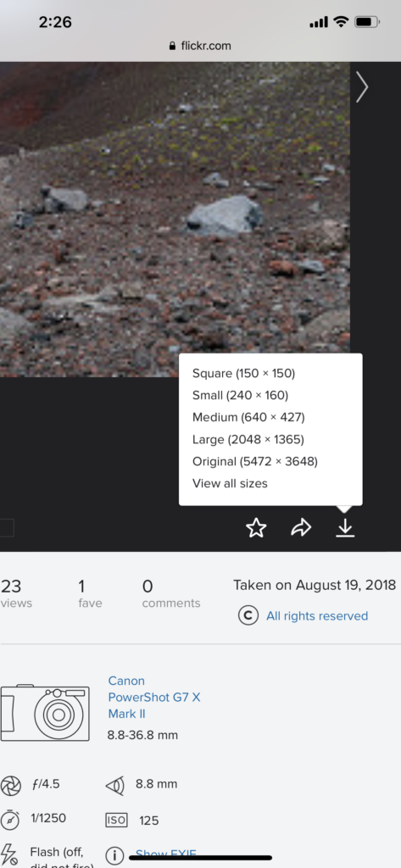Screen dimensions: 401x868
Task: Open share options with the arrow icon
Action: [301, 528]
